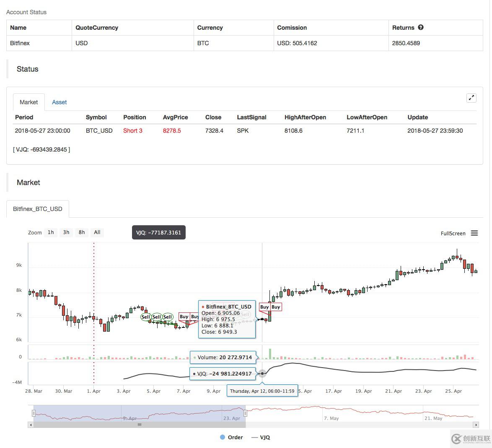Click the HighAfterOpen value 8108.6

293,131
